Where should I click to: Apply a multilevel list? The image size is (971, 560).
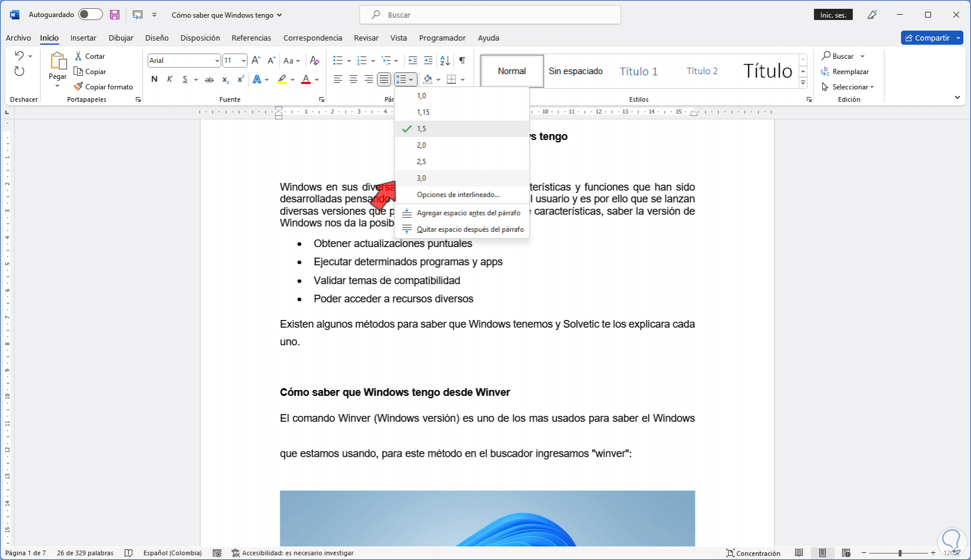386,61
